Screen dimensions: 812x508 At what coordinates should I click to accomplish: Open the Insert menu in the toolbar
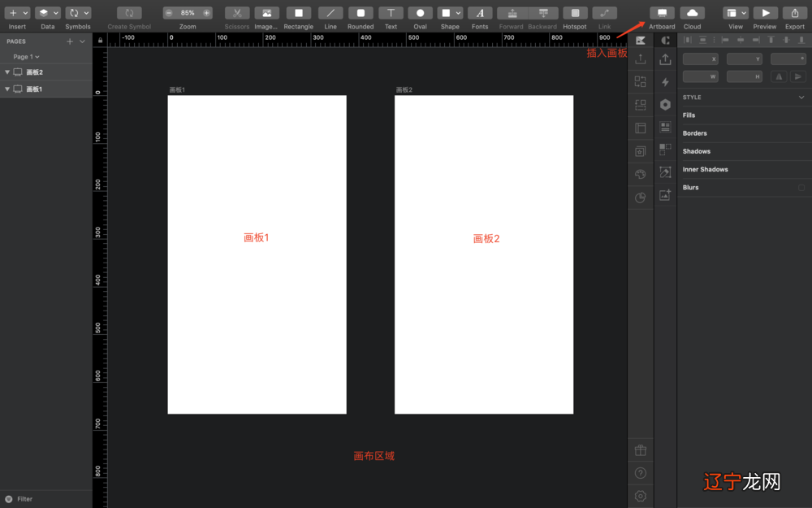[x=17, y=13]
